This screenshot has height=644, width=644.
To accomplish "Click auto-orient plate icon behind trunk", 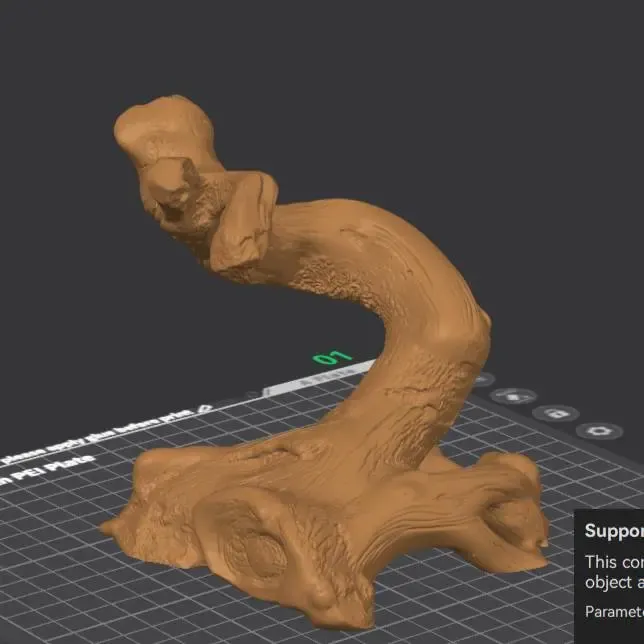I will pyautogui.click(x=483, y=380).
